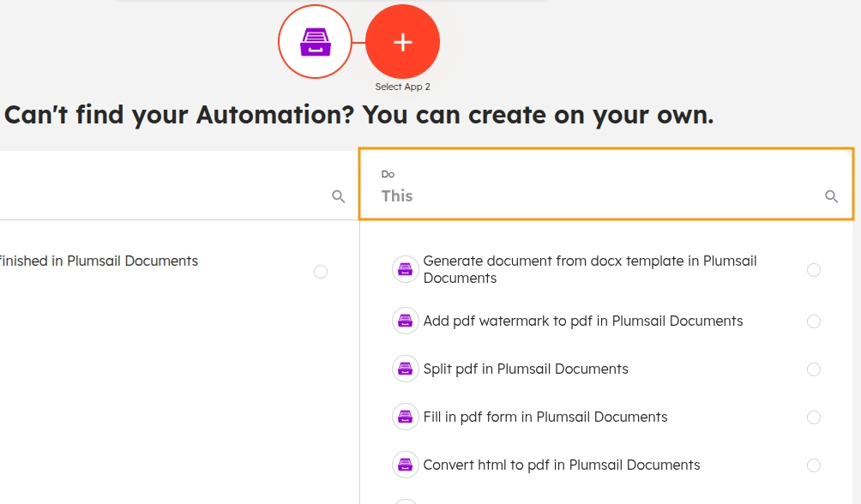The width and height of the screenshot is (861, 504).
Task: Click Plumsail icon beside Convert html to pdf
Action: point(406,465)
